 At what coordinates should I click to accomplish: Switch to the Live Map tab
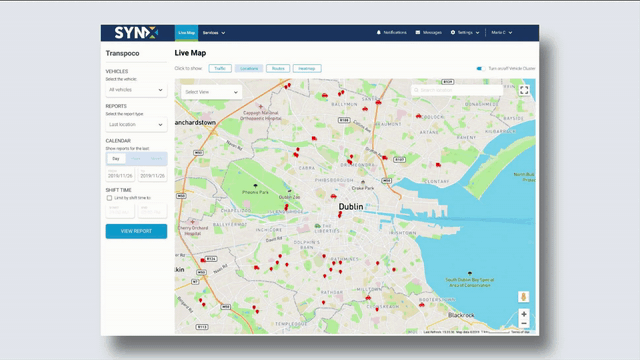[186, 33]
